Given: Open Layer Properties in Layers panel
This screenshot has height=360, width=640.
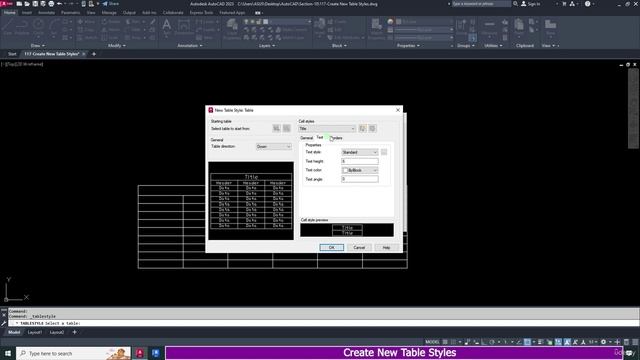Looking at the screenshot, I should coord(232,29).
